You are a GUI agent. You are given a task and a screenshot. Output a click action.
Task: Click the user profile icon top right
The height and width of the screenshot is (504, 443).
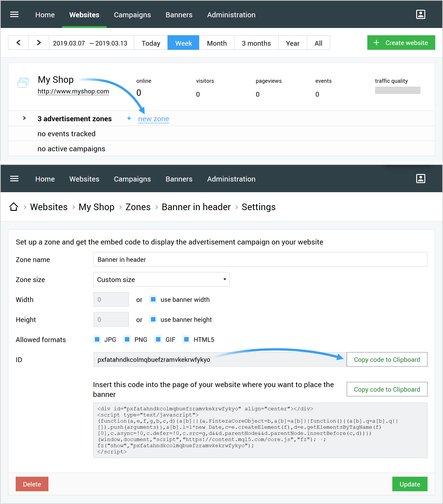tap(420, 14)
